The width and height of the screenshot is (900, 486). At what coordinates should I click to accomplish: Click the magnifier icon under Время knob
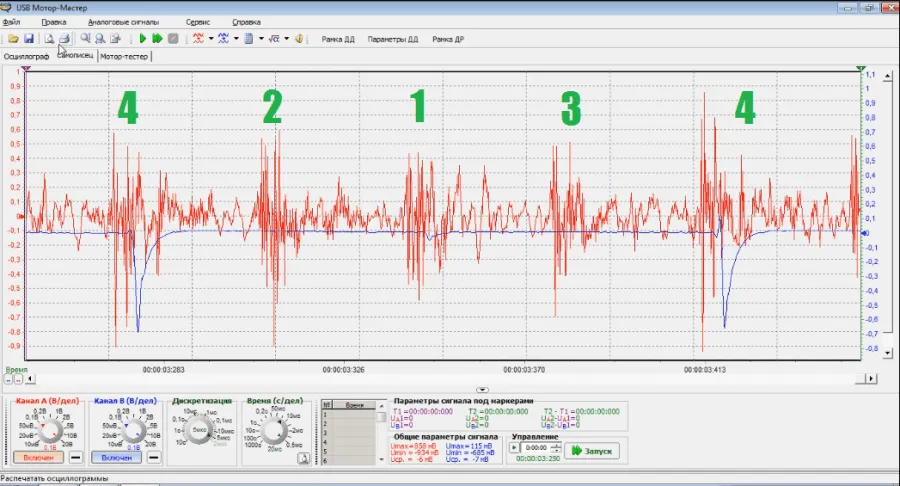(x=303, y=458)
